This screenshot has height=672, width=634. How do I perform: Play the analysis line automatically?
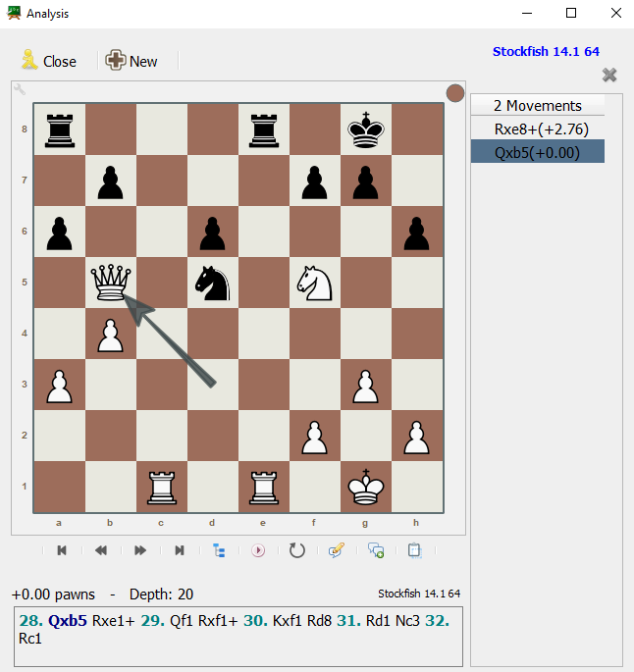point(258,550)
